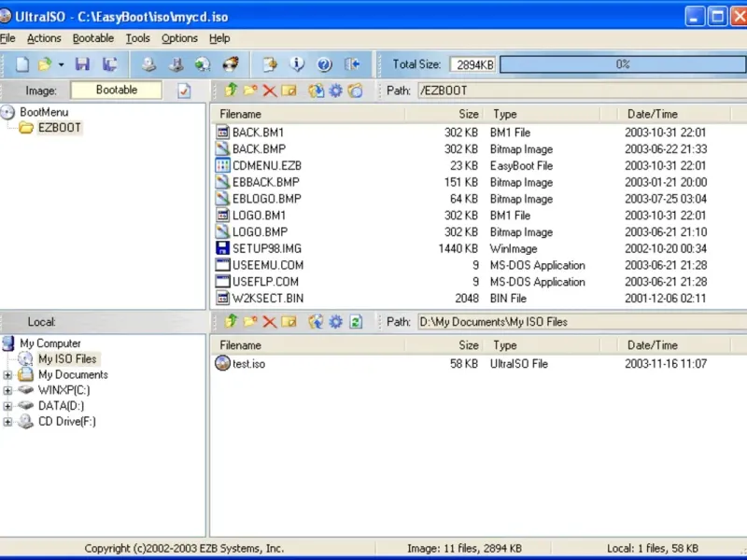Click the up-folder icon in image pane toolbar
The image size is (747, 560).
230,91
